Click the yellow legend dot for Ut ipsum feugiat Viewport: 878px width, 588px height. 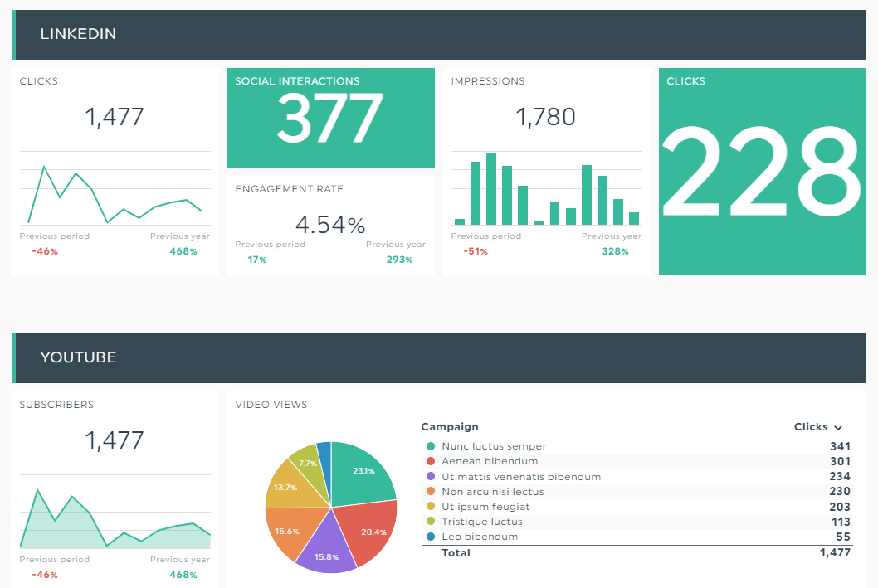[431, 507]
